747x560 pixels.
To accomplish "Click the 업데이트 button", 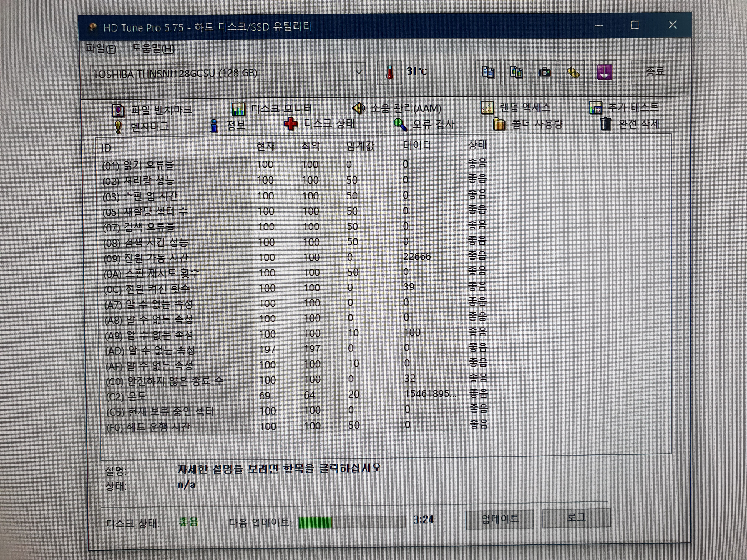I will [500, 519].
